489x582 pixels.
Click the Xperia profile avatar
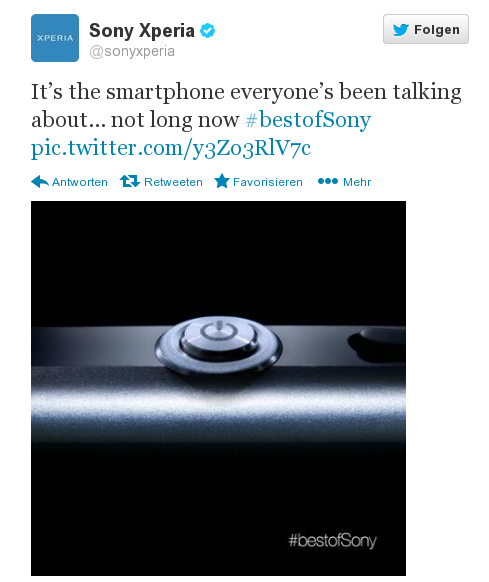(x=55, y=38)
